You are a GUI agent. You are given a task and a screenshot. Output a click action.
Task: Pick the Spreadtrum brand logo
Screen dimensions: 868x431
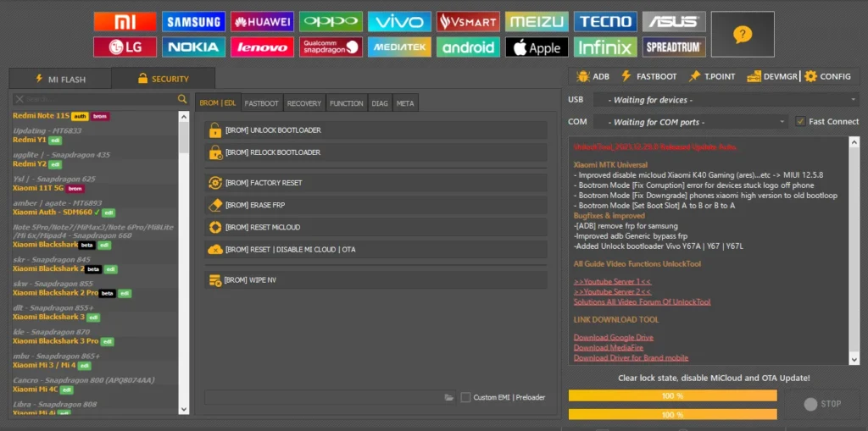[673, 47]
